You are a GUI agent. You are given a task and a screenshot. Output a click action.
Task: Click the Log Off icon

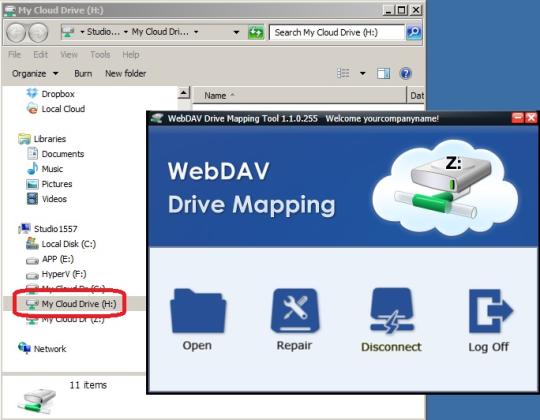(x=490, y=311)
